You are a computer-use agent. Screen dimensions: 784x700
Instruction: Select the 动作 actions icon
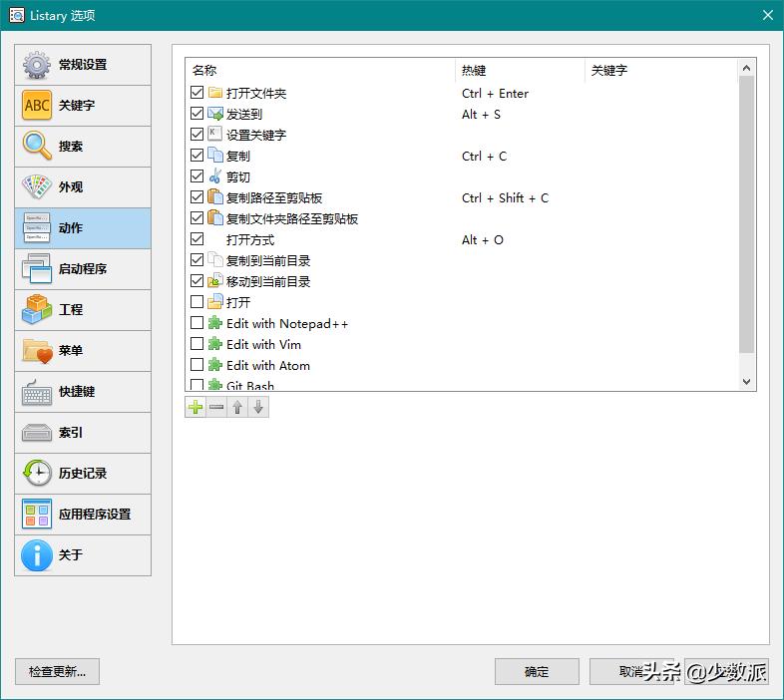tap(37, 228)
